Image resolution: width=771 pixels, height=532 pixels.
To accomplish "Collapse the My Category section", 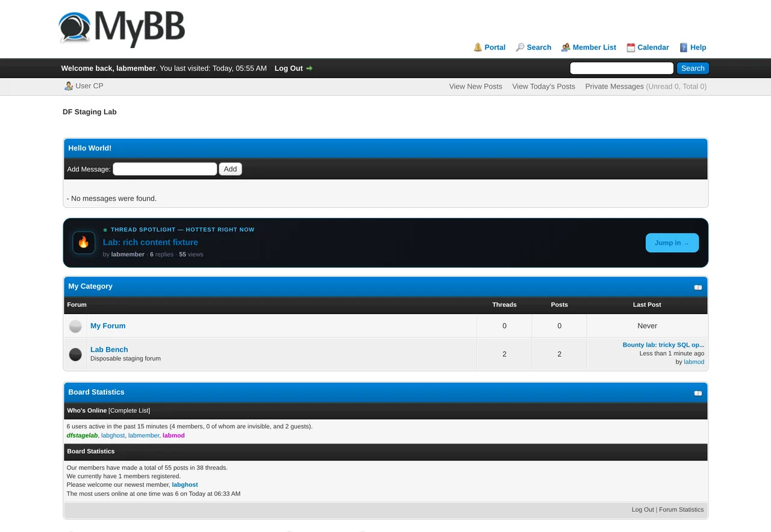I will [698, 287].
